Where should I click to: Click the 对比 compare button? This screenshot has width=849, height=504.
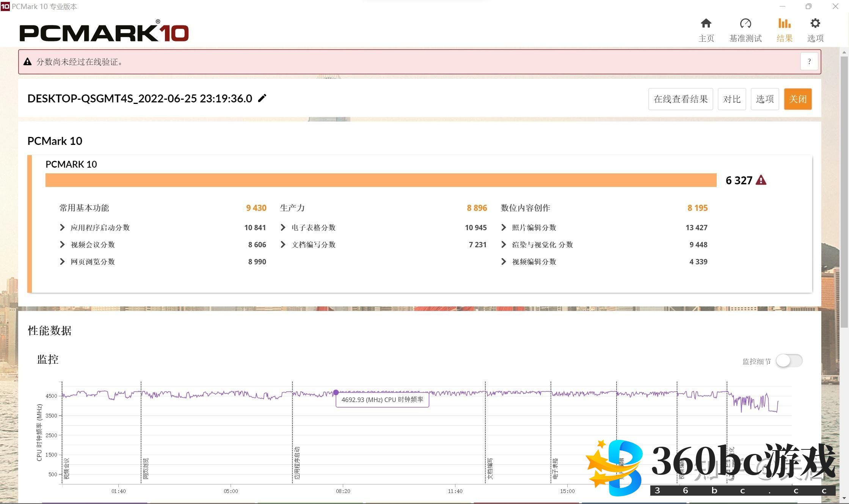(731, 99)
